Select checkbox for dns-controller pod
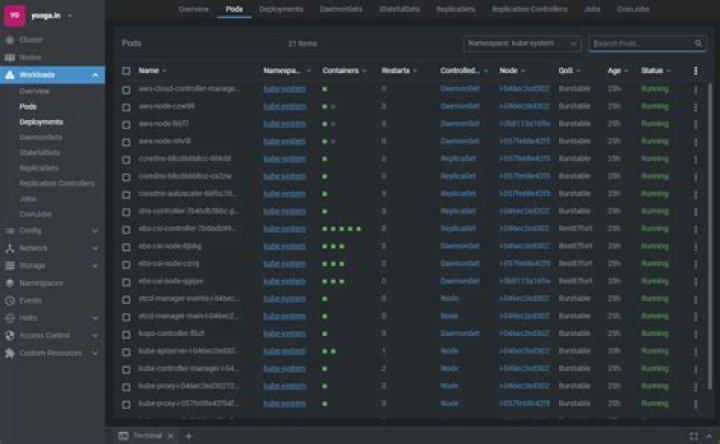The height and width of the screenshot is (444, 720). click(126, 212)
